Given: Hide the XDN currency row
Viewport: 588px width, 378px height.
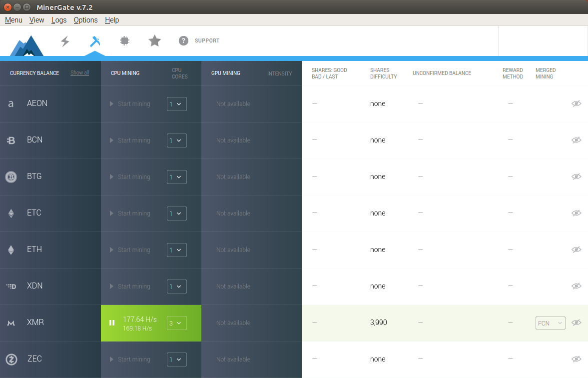Looking at the screenshot, I should [577, 286].
